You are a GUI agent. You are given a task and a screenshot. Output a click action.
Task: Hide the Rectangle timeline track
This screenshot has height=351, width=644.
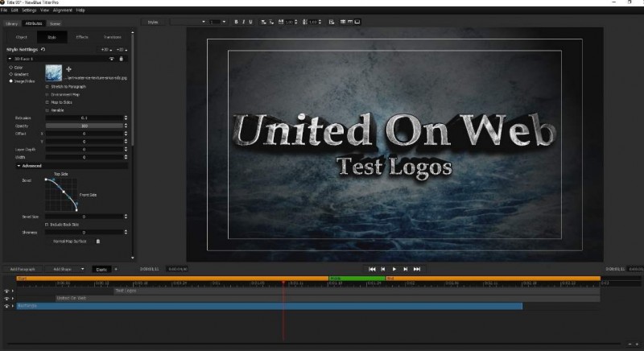pyautogui.click(x=6, y=306)
